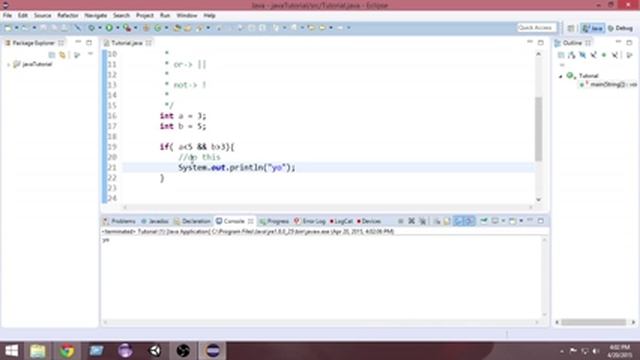Open the Display Selected Console dropdown
Screen dimensions: 640x360
coord(503,221)
